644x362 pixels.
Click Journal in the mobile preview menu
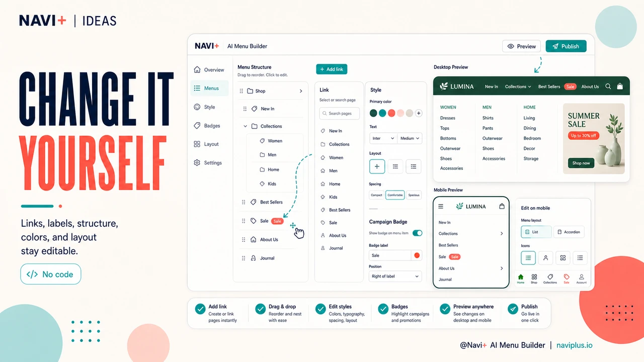point(445,280)
